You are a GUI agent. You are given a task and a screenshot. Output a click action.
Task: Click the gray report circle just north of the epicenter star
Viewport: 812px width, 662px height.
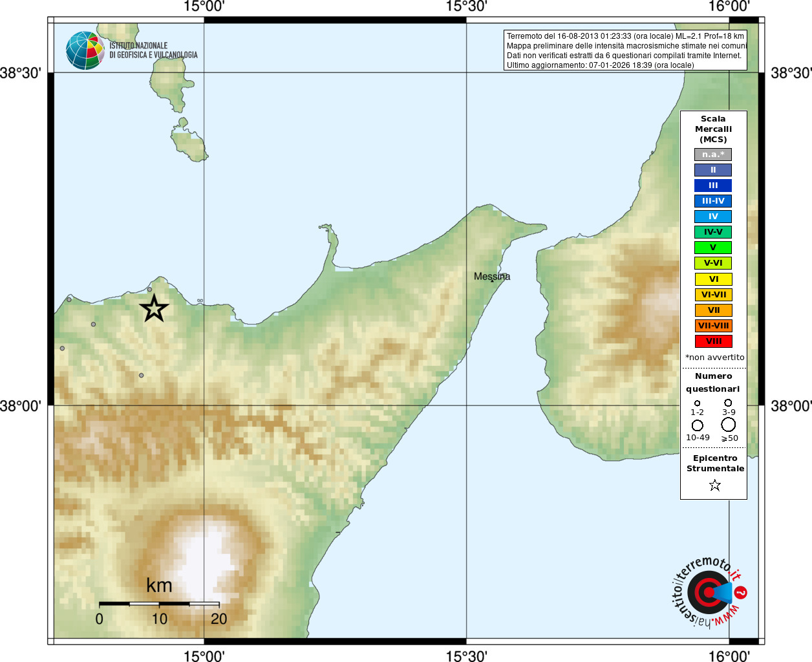coord(149,290)
